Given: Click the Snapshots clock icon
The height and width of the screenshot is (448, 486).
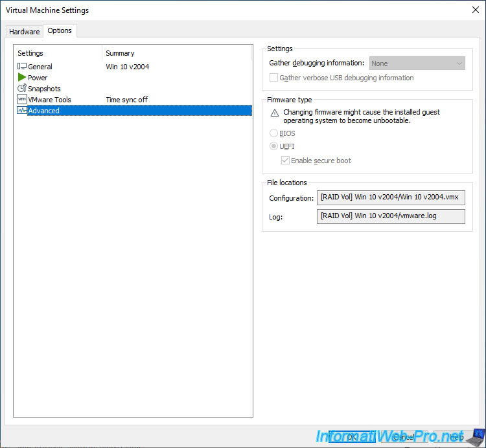Looking at the screenshot, I should point(21,88).
